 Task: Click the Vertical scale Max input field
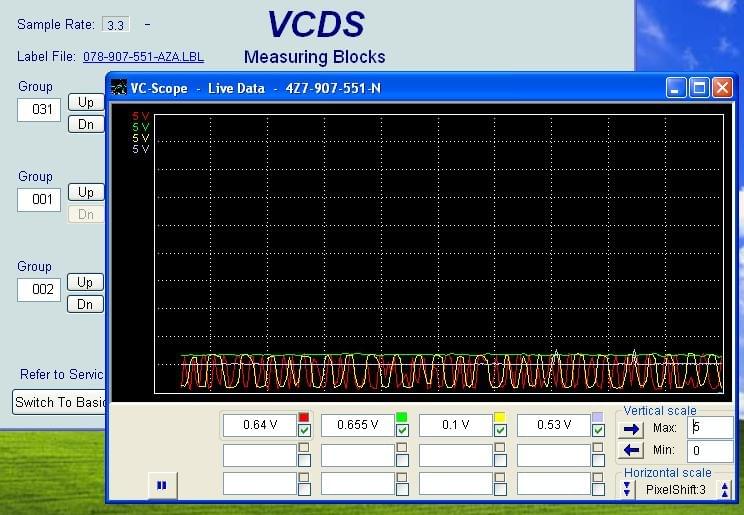(x=710, y=428)
